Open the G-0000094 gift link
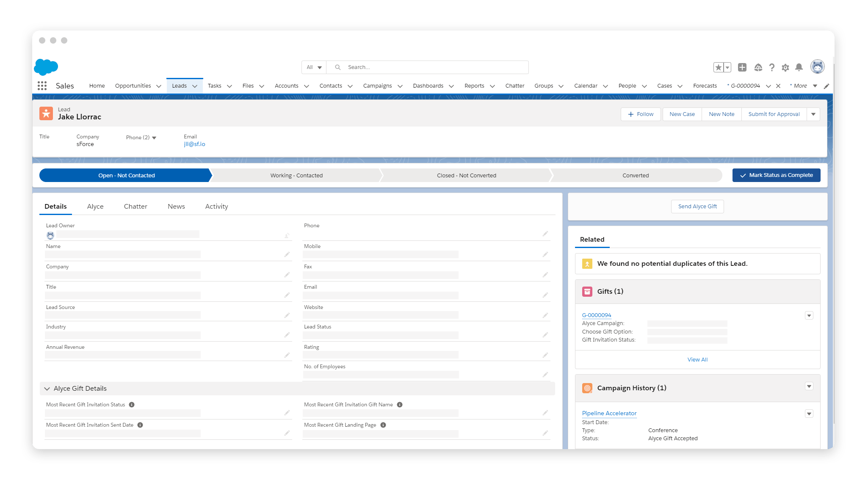The image size is (868, 480). [597, 315]
